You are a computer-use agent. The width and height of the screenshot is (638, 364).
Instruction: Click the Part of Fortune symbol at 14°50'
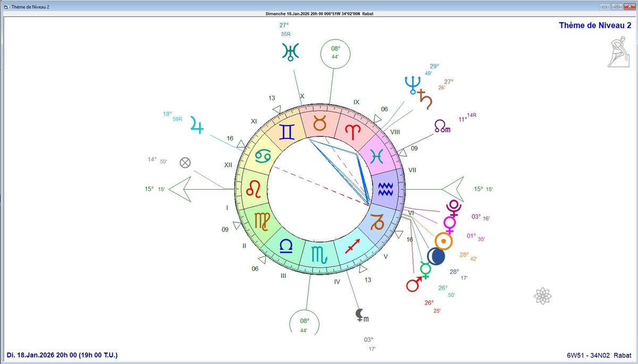point(185,163)
